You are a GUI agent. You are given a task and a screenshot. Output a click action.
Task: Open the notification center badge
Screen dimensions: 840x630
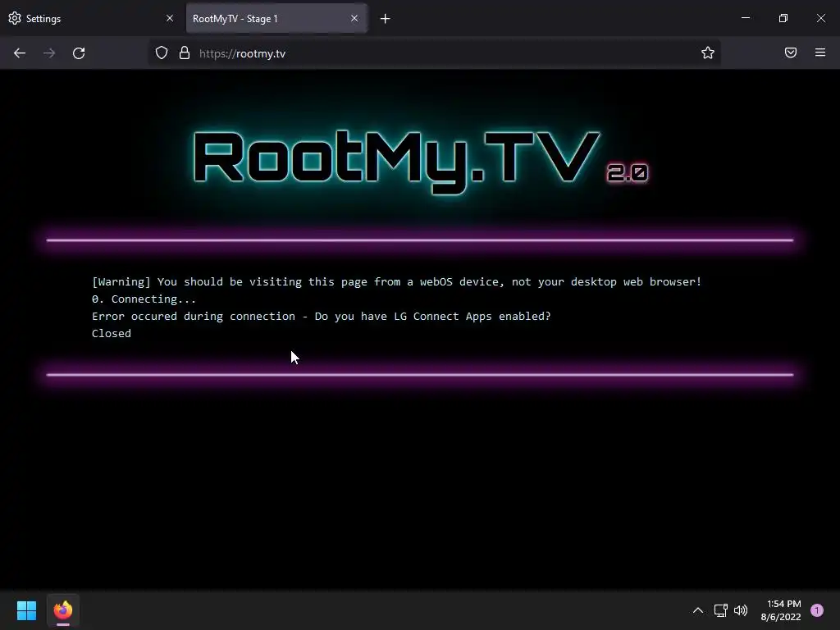(817, 610)
